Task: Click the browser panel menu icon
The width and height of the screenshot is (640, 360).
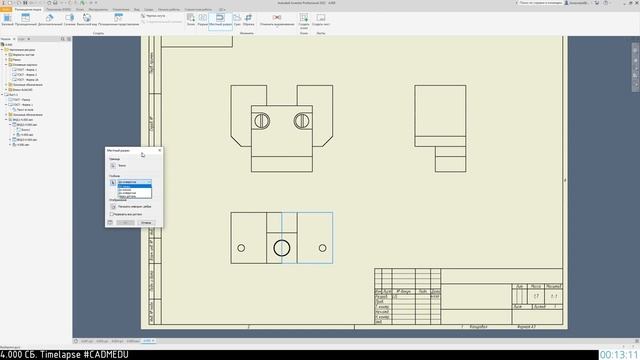Action: pyautogui.click(x=69, y=39)
